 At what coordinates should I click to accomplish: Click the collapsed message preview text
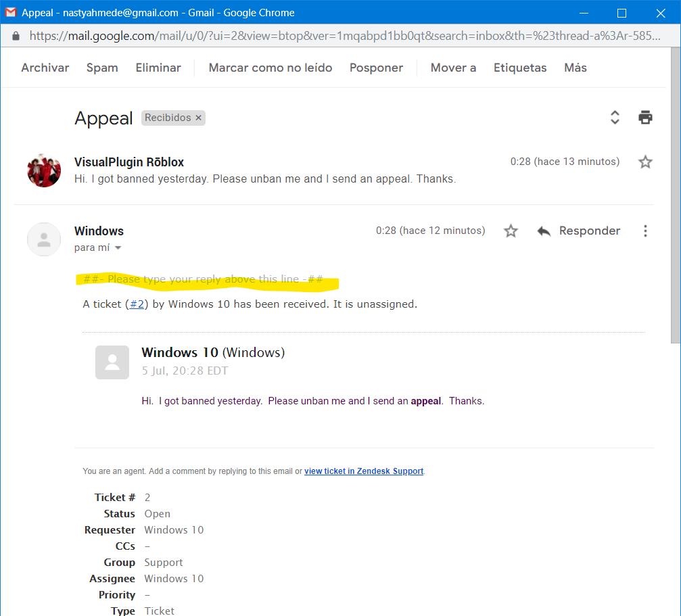tap(265, 179)
